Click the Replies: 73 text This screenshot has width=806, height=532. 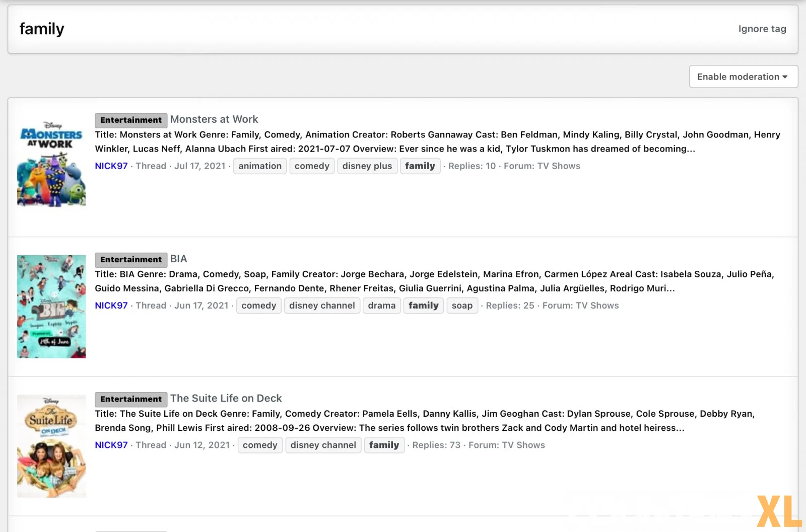(x=436, y=445)
